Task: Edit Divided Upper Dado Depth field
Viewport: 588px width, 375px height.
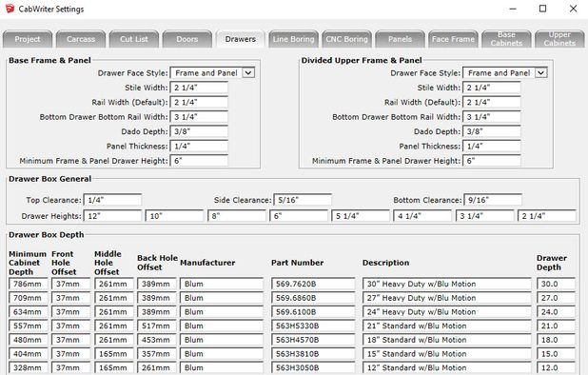Action: [492, 131]
